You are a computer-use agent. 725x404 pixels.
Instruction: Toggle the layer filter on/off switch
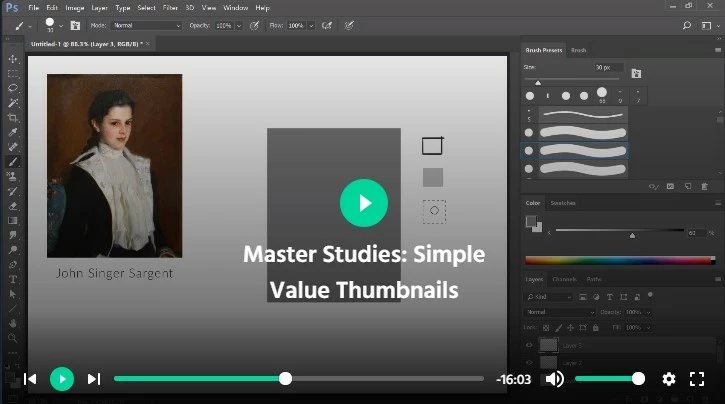(x=651, y=294)
